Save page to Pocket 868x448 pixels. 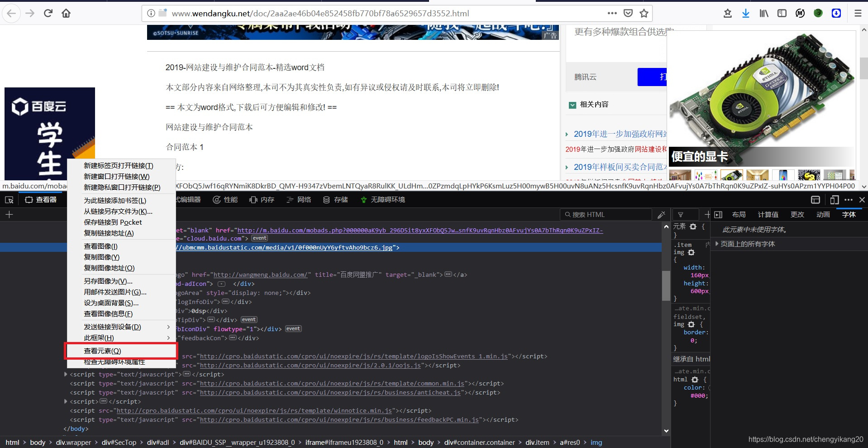(x=628, y=13)
